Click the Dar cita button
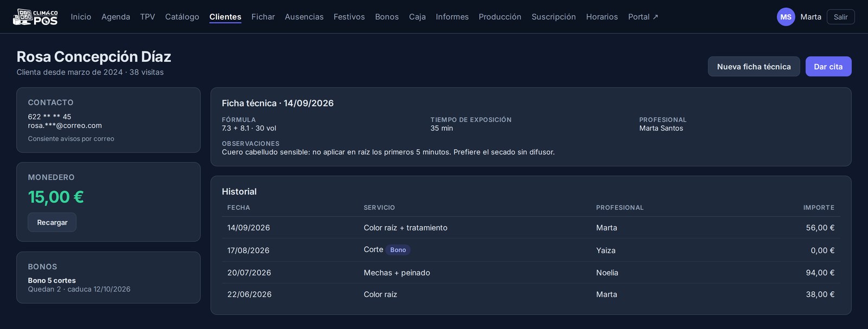868x329 pixels. tap(828, 67)
